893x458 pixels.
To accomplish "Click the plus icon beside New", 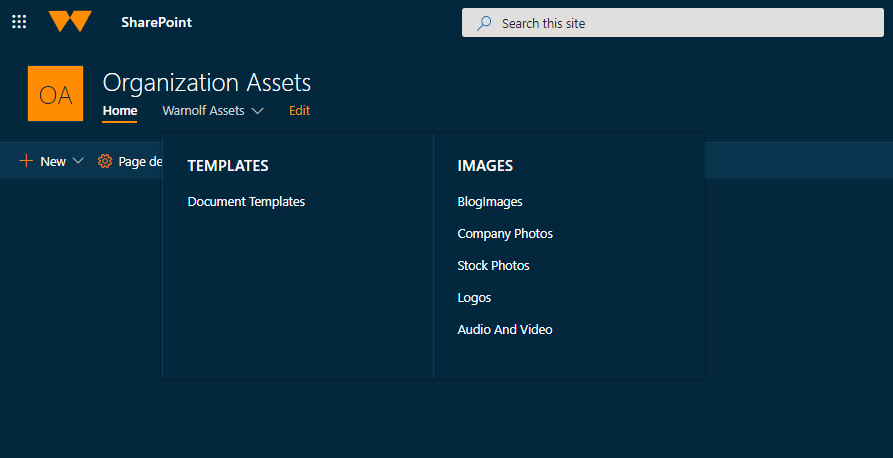I will coord(26,161).
